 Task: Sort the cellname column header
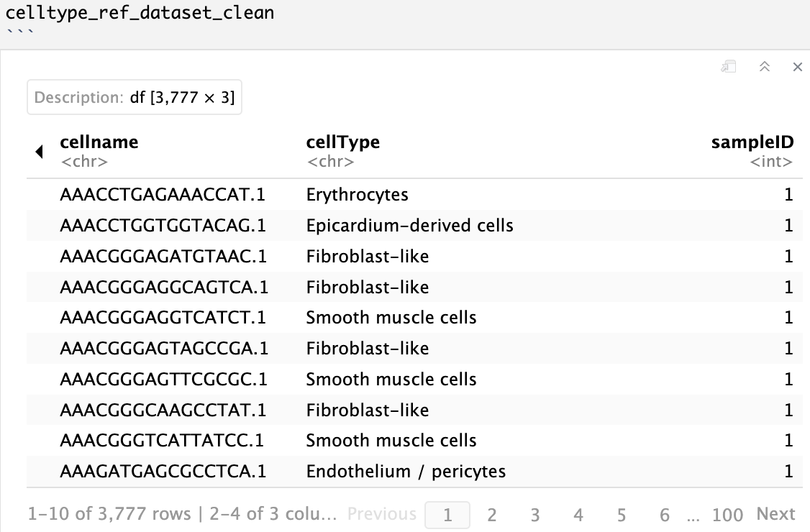(x=99, y=142)
